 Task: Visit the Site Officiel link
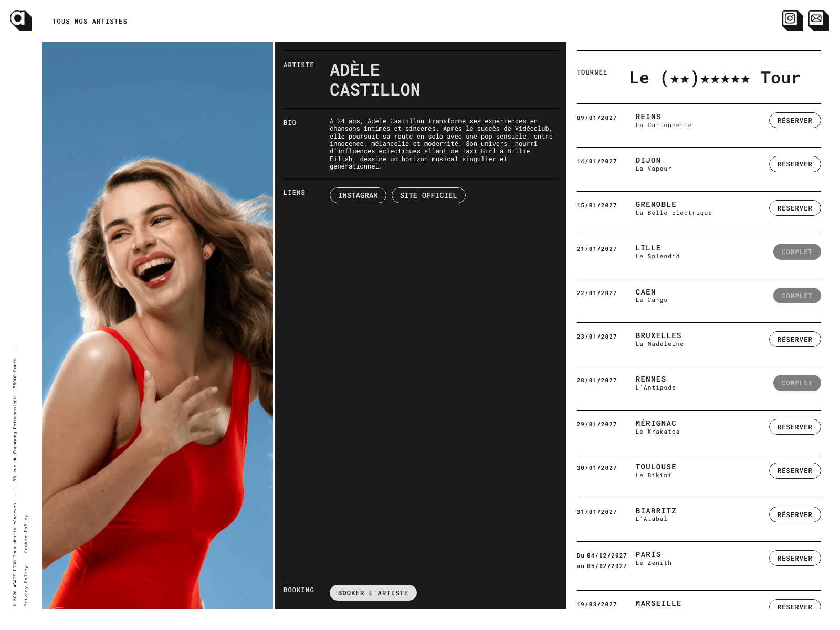[428, 195]
